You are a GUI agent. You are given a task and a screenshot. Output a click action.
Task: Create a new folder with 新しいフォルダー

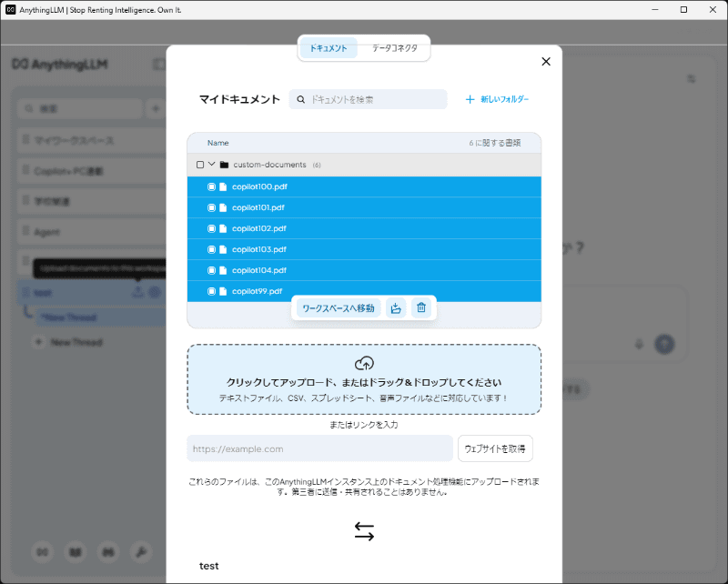(x=497, y=99)
